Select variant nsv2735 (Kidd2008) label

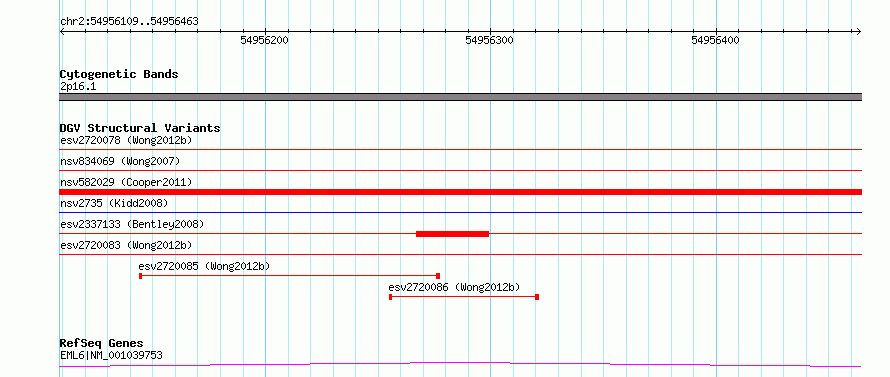[114, 203]
